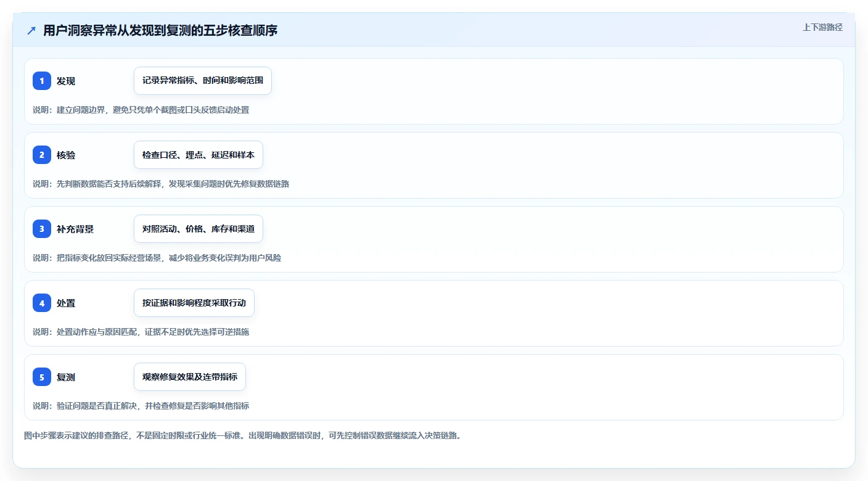Select step number 3 badge for 补充背景
Screen dimensions: 868x481
click(42, 229)
